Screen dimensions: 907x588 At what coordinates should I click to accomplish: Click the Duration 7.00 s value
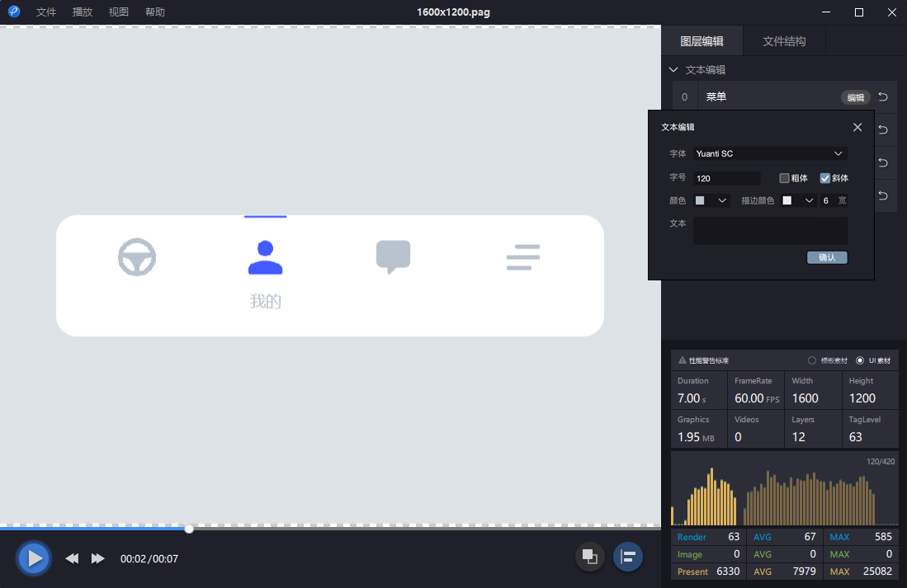[x=692, y=398]
